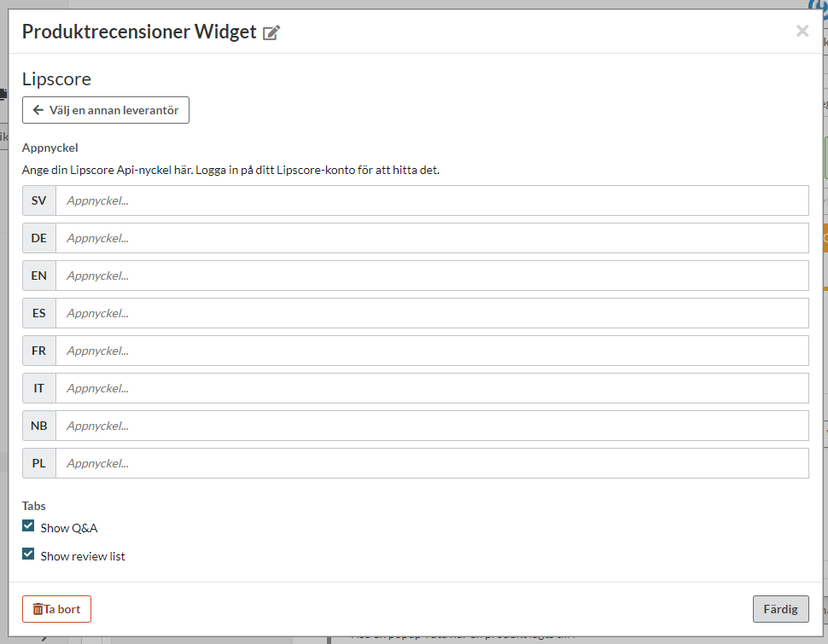The height and width of the screenshot is (644, 828).
Task: Click the FR Appnyckel input field
Action: (x=432, y=351)
